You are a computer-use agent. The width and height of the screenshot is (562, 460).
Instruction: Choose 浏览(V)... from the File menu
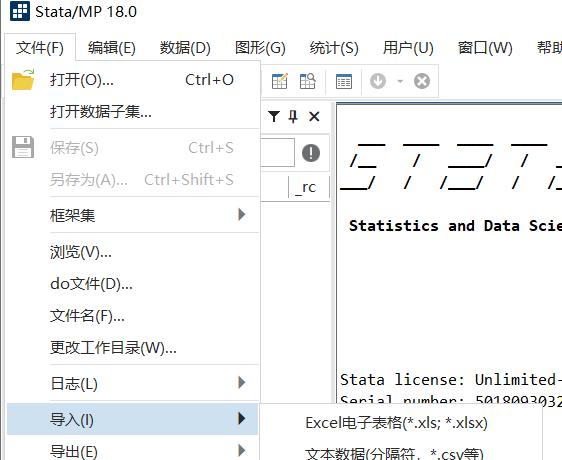click(133, 252)
